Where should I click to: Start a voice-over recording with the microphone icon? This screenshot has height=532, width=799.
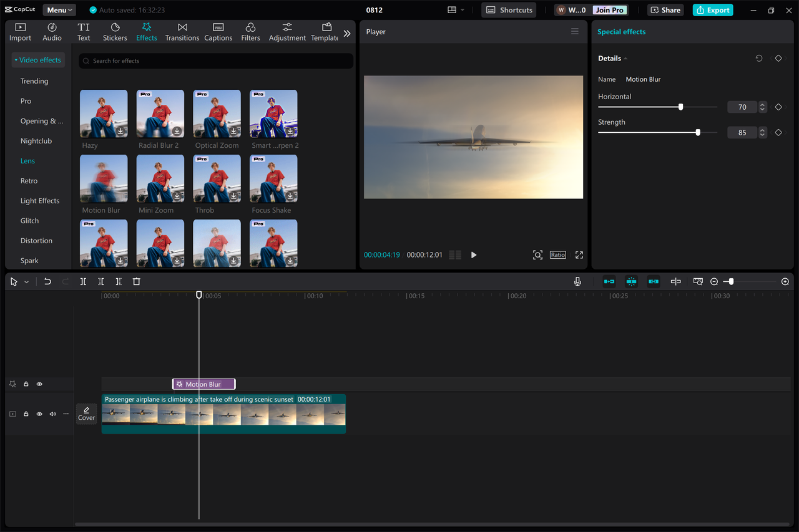click(577, 281)
